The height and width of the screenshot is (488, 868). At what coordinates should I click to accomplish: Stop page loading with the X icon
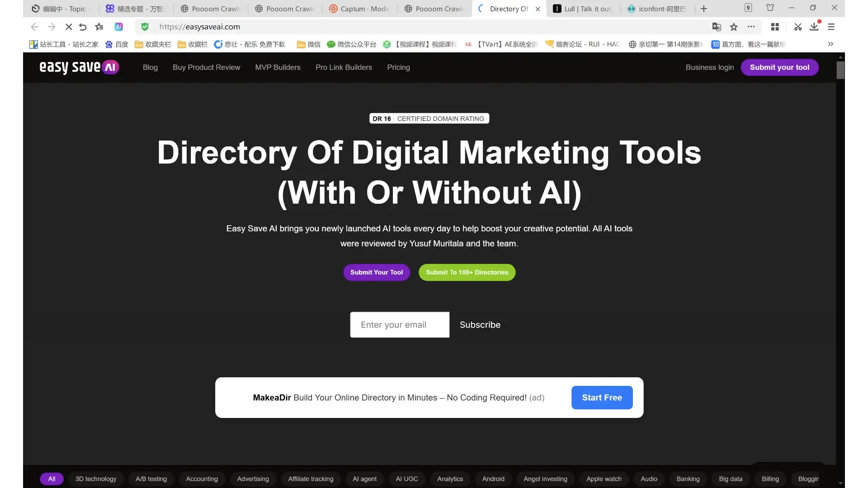[69, 27]
